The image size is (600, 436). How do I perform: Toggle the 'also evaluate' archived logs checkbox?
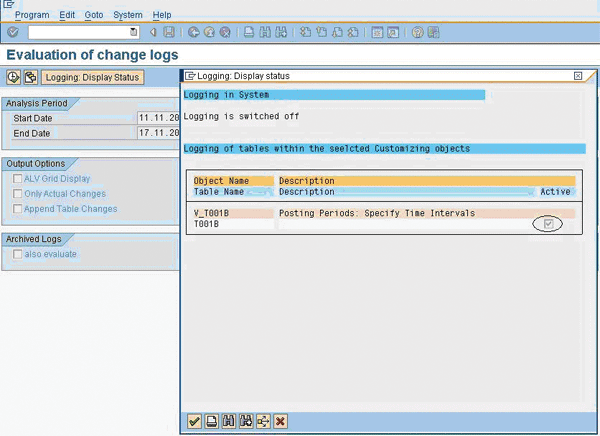click(17, 254)
